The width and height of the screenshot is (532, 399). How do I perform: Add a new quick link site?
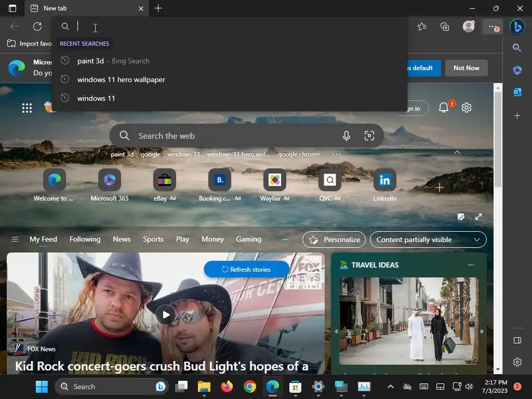pos(440,188)
